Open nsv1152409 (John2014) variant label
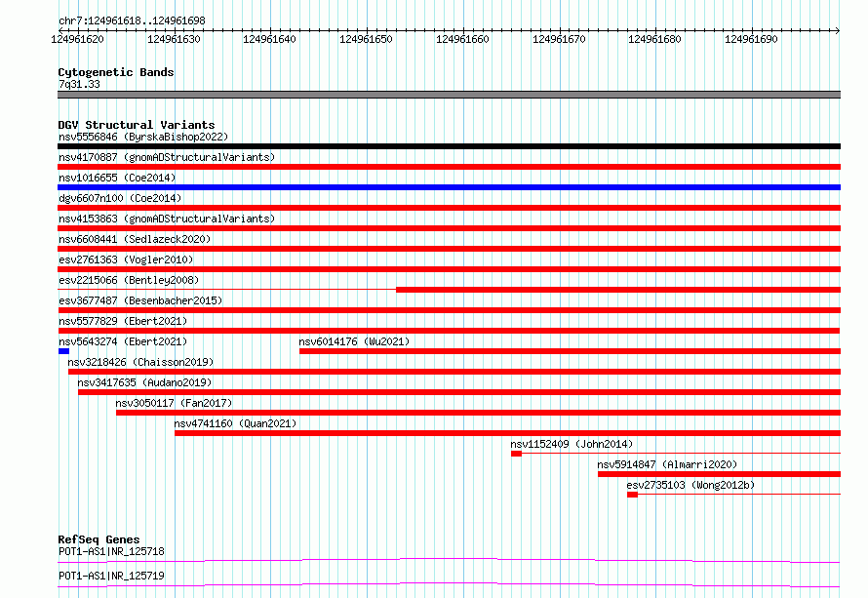The height and width of the screenshot is (598, 868). (x=572, y=444)
